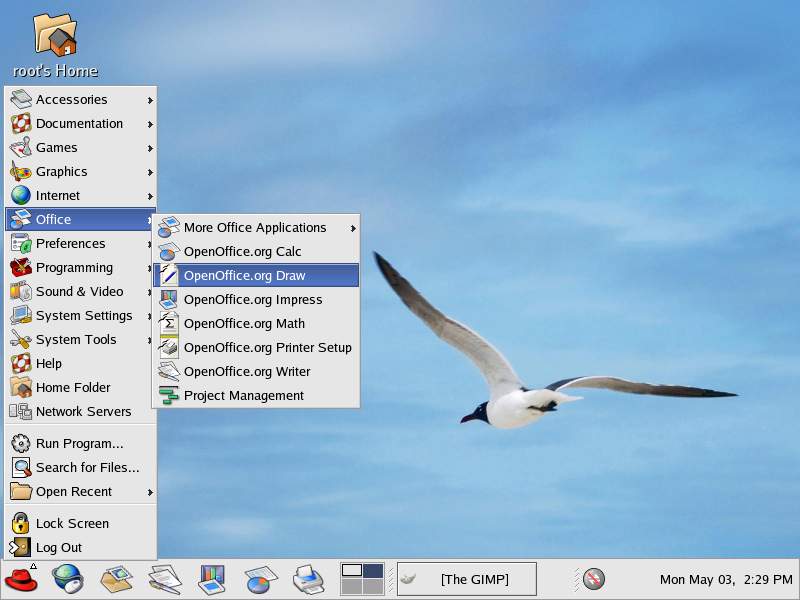Select the Office menu entry
Viewport: 800px width, 600px height.
tap(81, 219)
